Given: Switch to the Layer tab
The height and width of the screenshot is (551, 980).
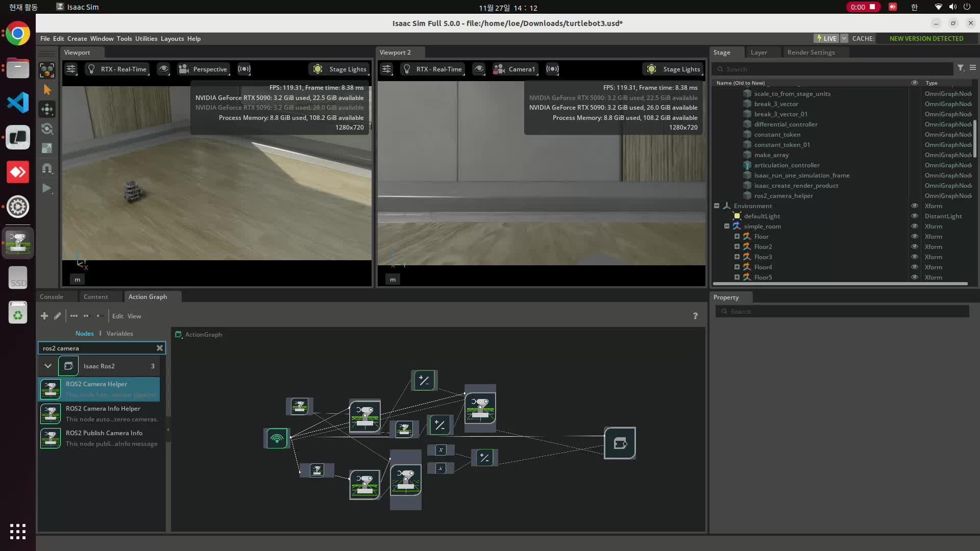Looking at the screenshot, I should tap(758, 53).
